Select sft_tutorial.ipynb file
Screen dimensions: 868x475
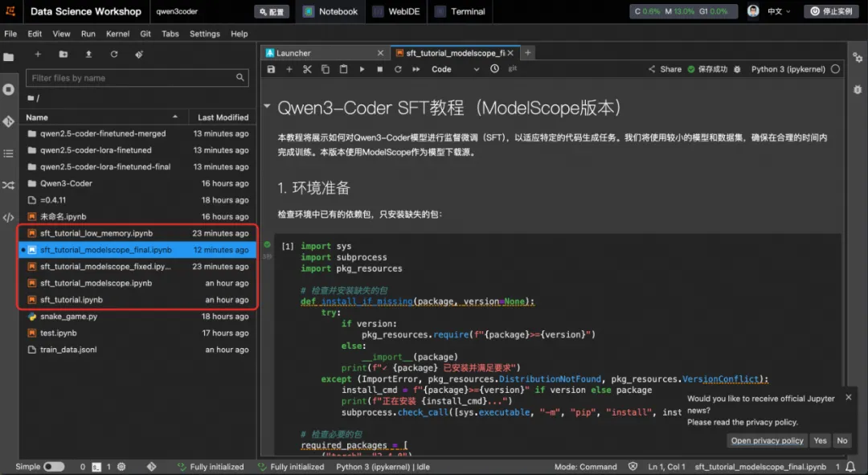tap(137, 300)
